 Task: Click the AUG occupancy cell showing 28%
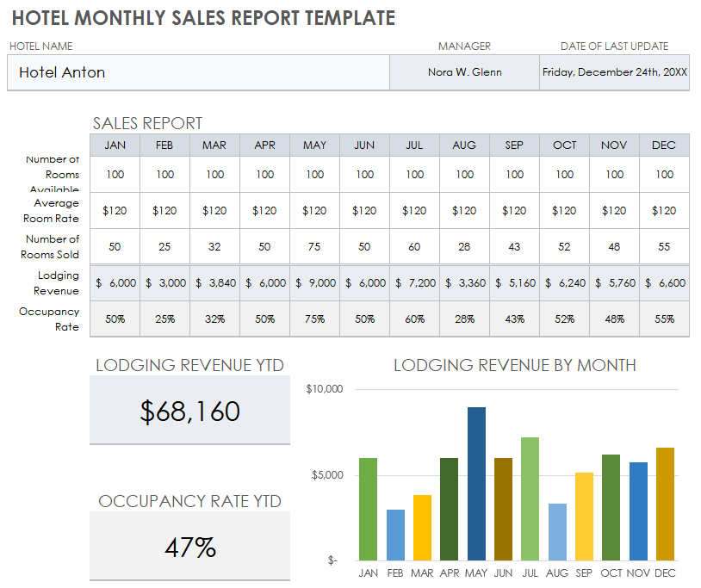point(464,319)
